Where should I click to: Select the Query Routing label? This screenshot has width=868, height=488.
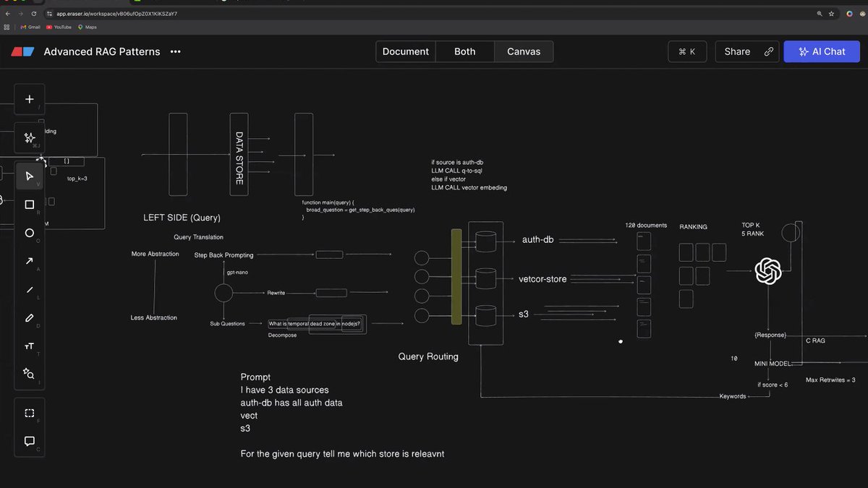pos(428,356)
